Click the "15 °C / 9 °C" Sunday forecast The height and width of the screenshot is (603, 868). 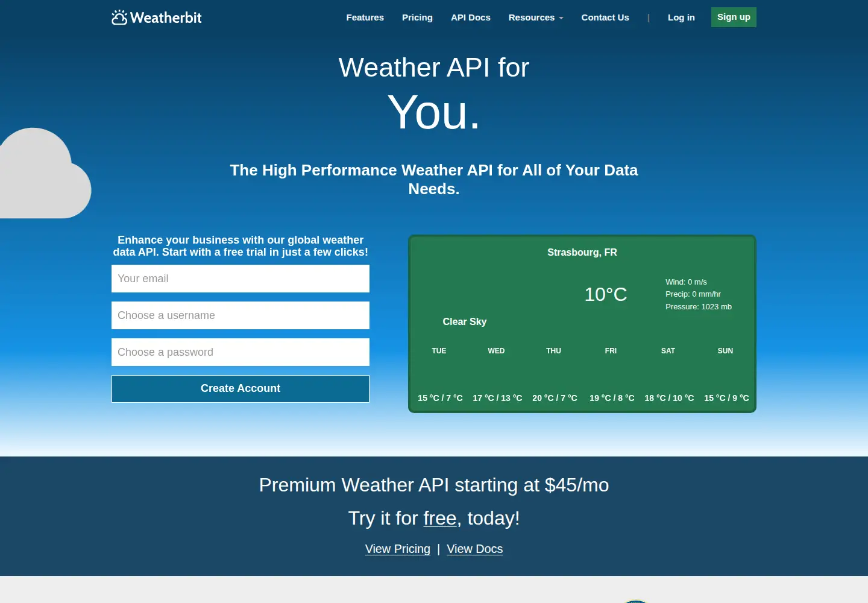[726, 398]
